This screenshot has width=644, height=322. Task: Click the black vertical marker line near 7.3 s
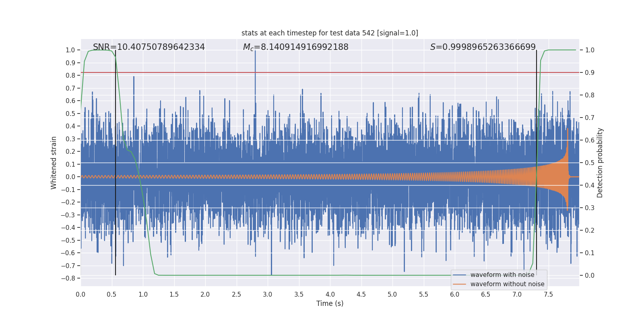click(537, 163)
